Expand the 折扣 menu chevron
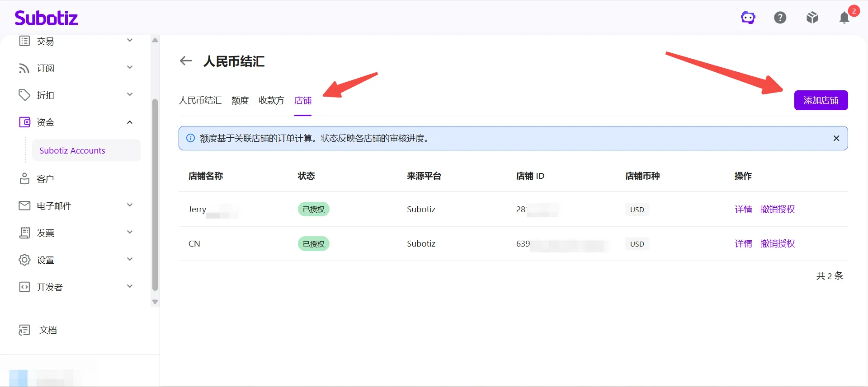Image resolution: width=868 pixels, height=387 pixels. pos(130,94)
